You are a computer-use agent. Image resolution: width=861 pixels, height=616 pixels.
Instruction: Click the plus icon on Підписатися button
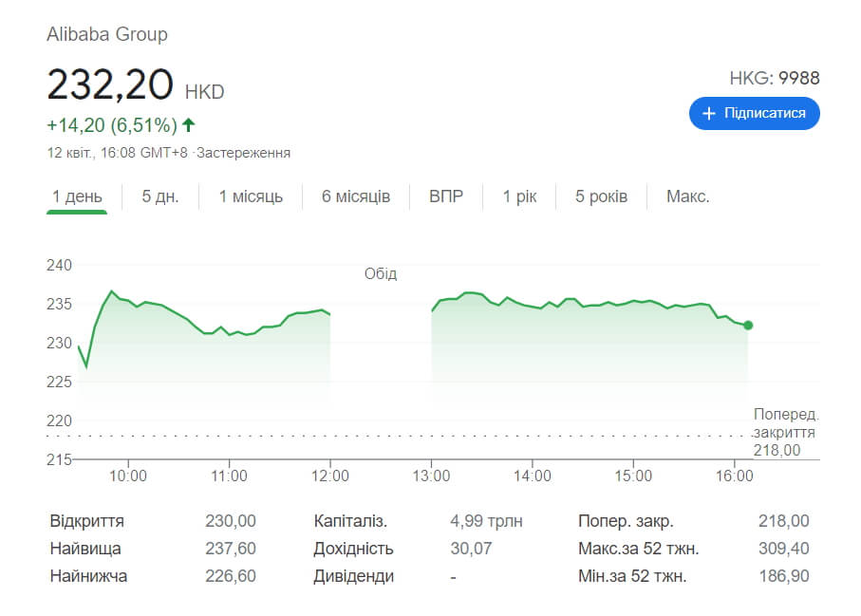[709, 114]
